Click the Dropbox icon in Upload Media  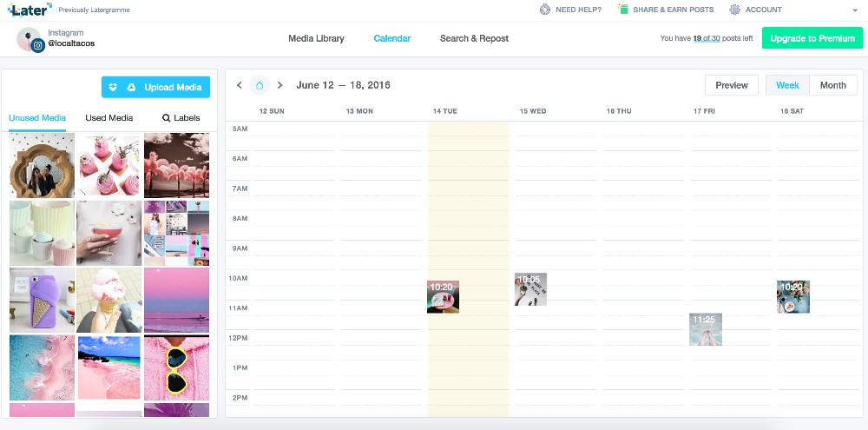pyautogui.click(x=114, y=87)
